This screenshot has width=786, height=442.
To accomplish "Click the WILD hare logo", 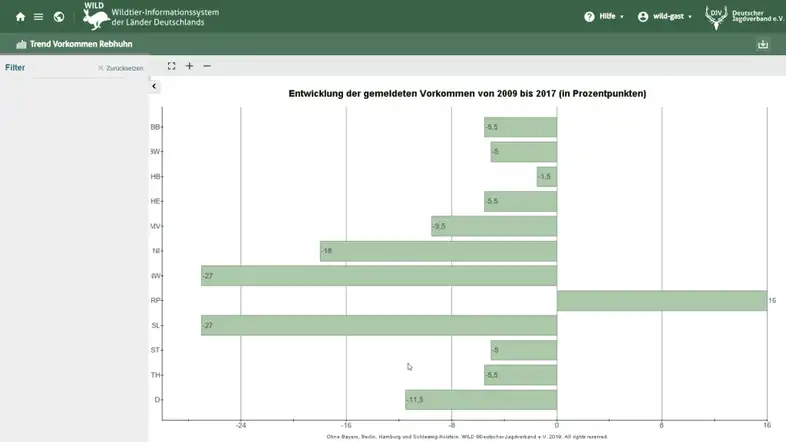I will coord(96,16).
